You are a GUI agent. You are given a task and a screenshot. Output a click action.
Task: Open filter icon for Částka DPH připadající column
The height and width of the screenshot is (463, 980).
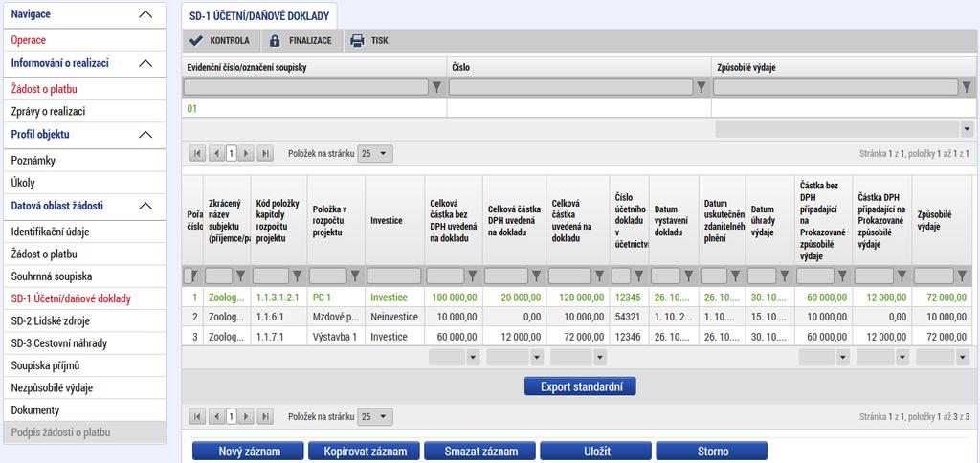point(901,276)
